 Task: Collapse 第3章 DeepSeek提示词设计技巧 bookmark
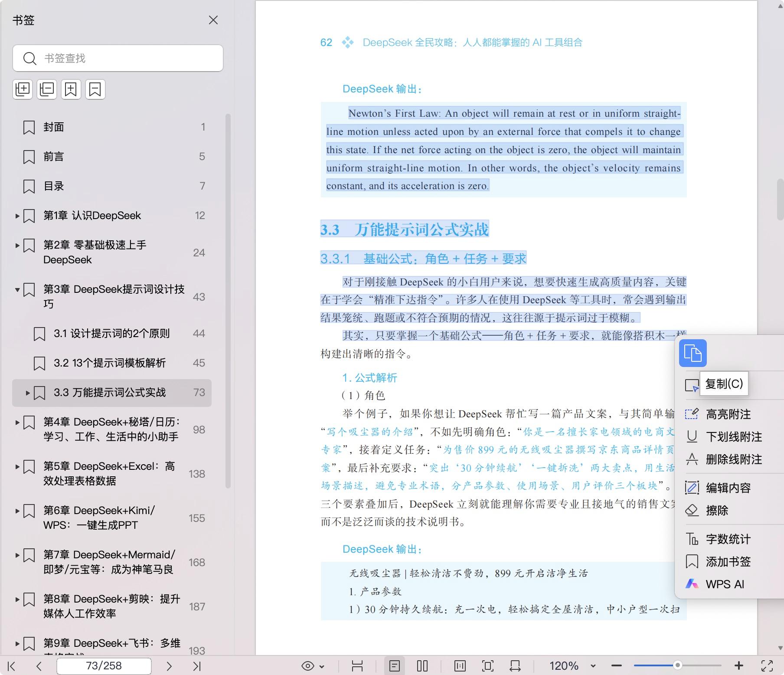coord(17,289)
